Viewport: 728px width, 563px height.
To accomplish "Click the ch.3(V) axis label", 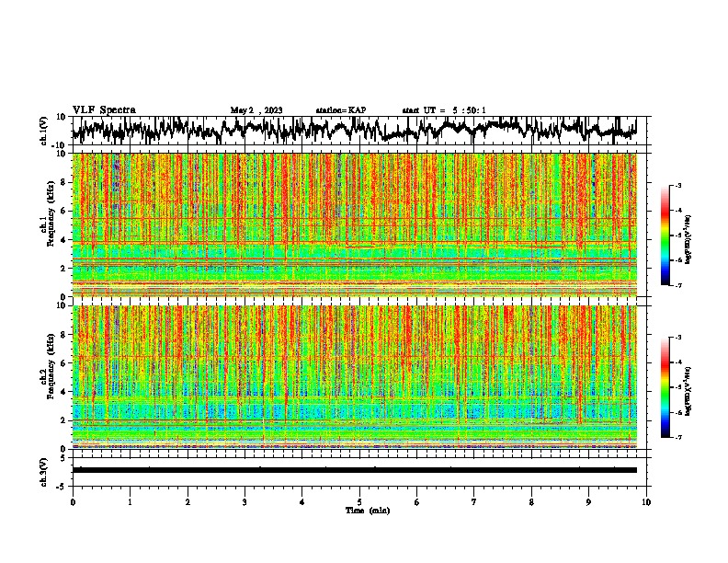I will (x=44, y=472).
